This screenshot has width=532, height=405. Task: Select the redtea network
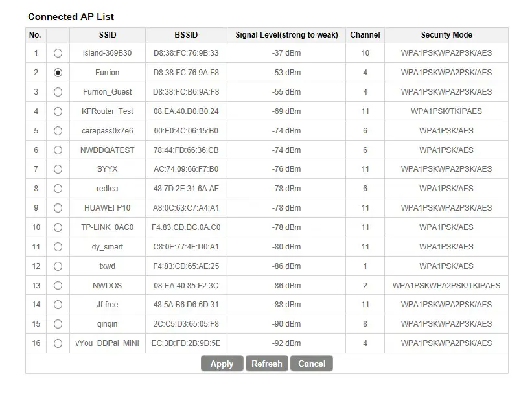58,189
